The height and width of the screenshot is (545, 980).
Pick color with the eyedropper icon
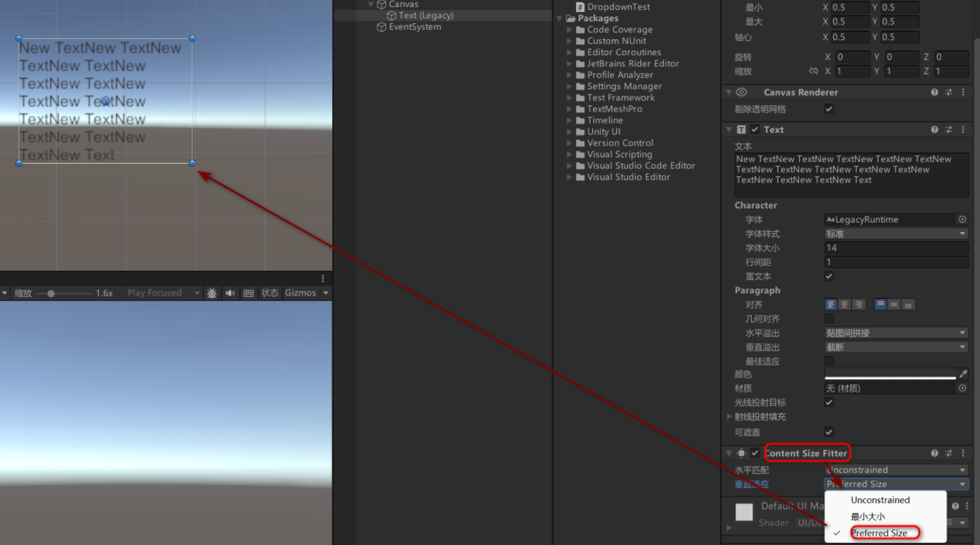point(963,374)
